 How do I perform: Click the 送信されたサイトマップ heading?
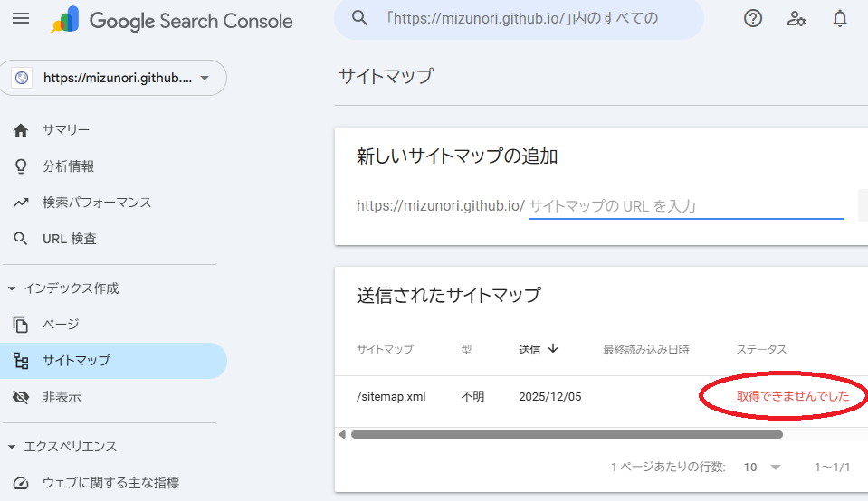[x=448, y=296]
